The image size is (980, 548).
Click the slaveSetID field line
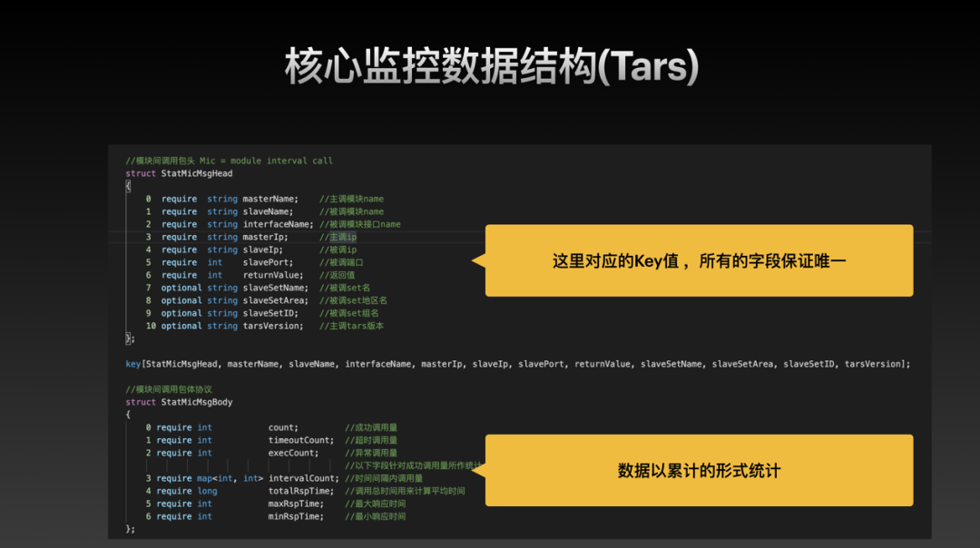[x=262, y=313]
